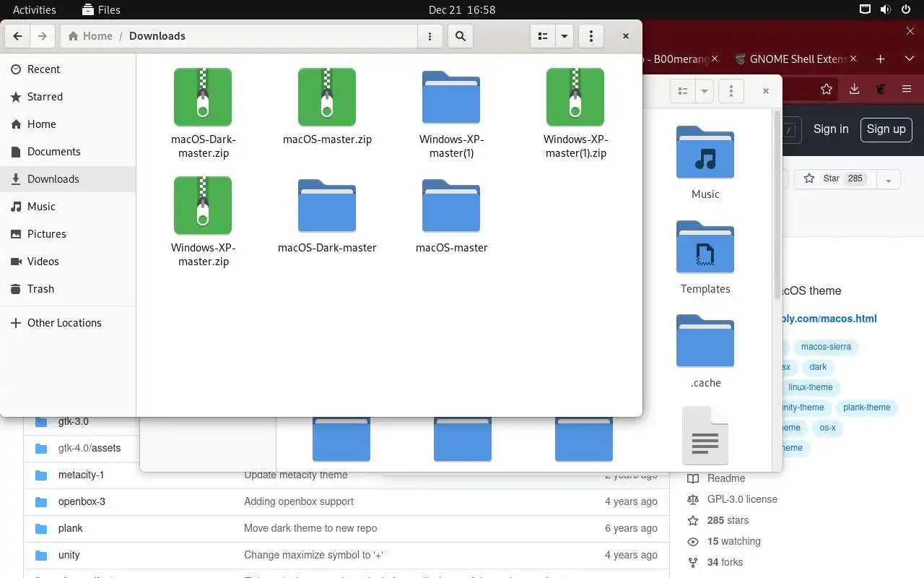Click the Sign up button on GitHub
Image resolution: width=924 pixels, height=578 pixels.
click(886, 129)
